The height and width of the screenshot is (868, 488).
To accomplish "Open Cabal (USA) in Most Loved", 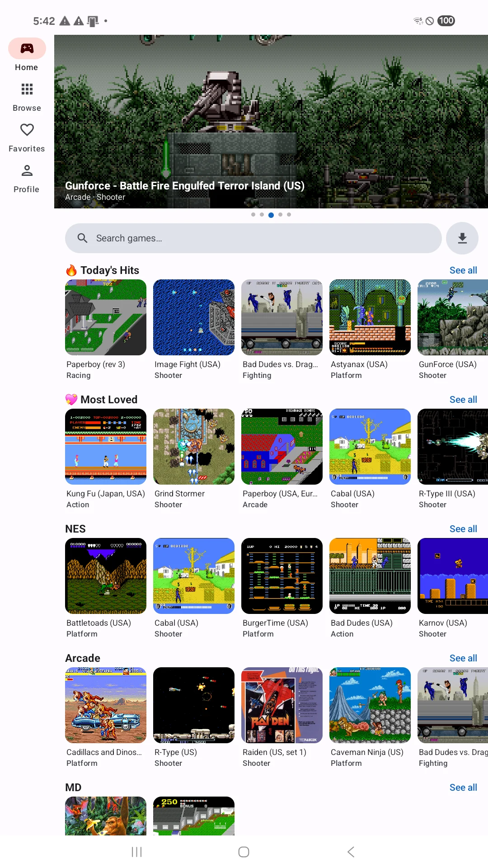I will 370,447.
